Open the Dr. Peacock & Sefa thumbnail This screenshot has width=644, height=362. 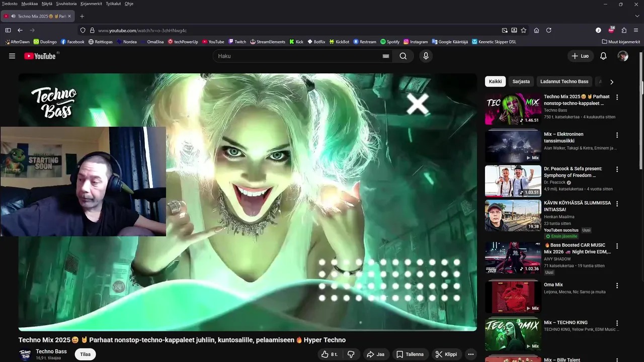pyautogui.click(x=513, y=181)
